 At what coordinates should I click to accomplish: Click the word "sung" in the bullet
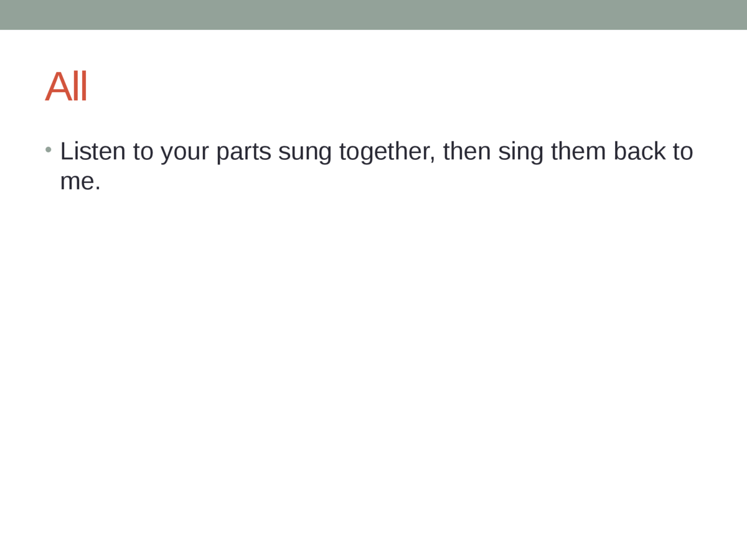[x=305, y=152]
